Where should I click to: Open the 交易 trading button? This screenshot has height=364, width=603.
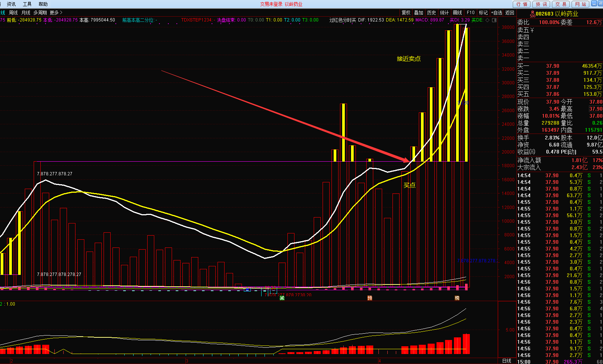[561, 4]
